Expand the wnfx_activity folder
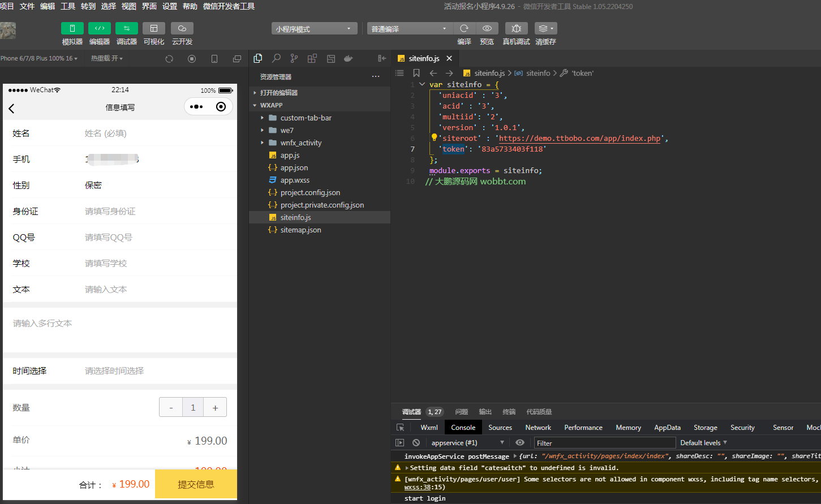 pos(300,143)
